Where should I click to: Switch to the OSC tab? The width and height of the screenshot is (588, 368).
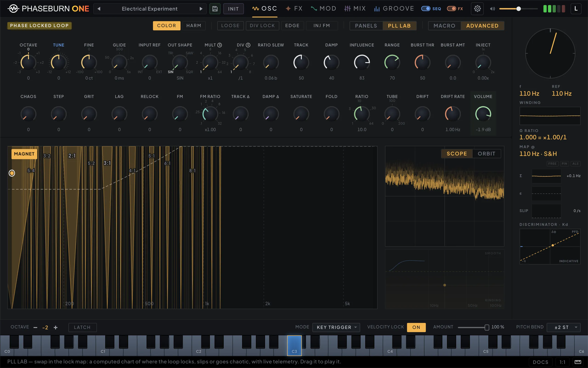(x=265, y=9)
